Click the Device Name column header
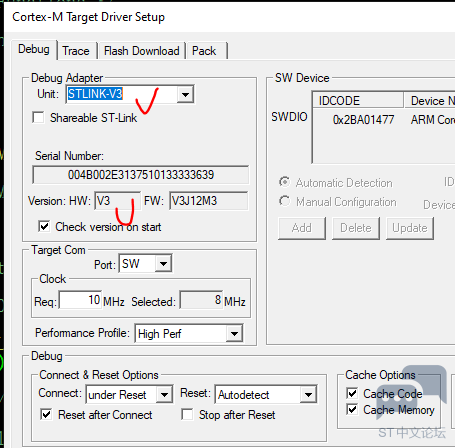 (430, 101)
